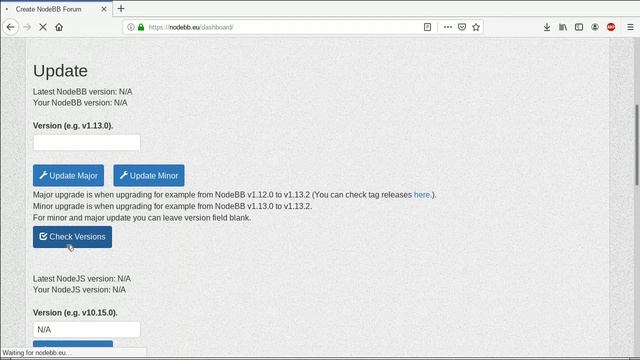640x360 pixels.
Task: Click the Update Major button
Action: (x=69, y=176)
